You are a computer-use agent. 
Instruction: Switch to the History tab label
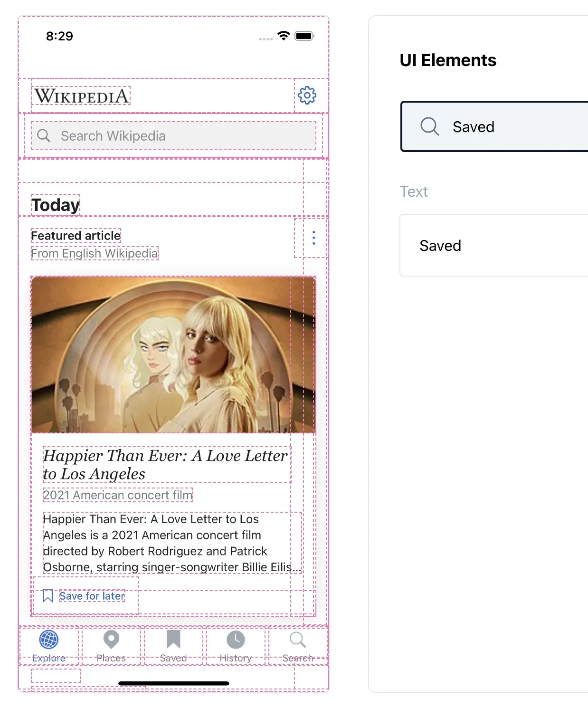coord(236,658)
